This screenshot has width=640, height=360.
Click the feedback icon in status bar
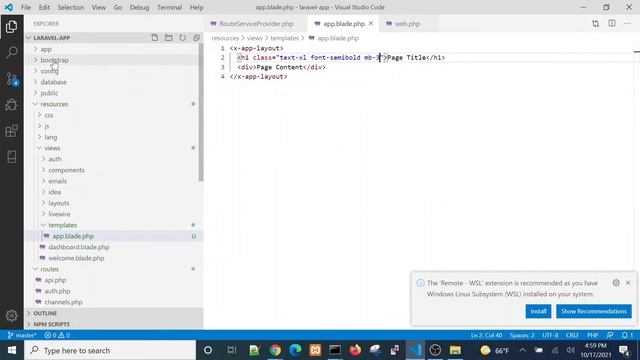click(610, 335)
